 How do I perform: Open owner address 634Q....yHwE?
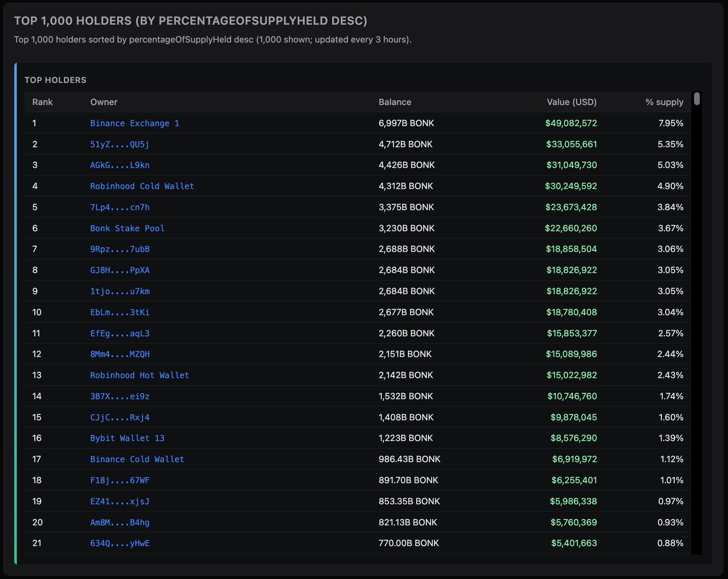[120, 543]
